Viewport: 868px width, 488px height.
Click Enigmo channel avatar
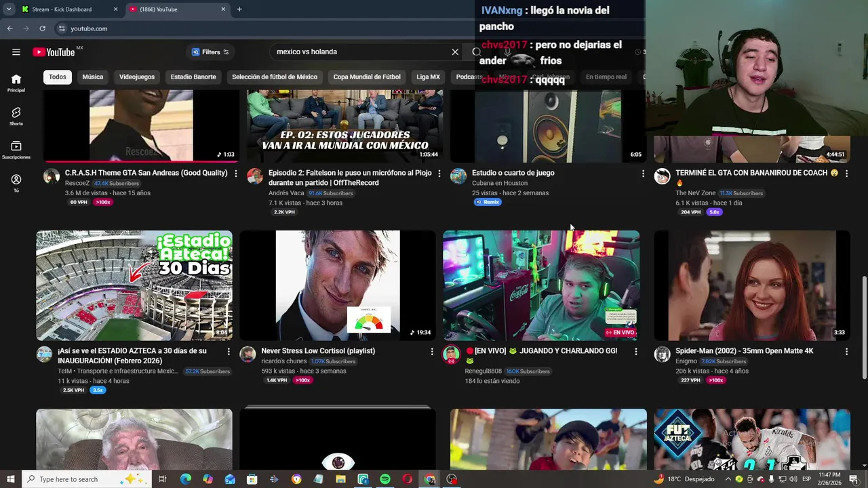pos(662,354)
